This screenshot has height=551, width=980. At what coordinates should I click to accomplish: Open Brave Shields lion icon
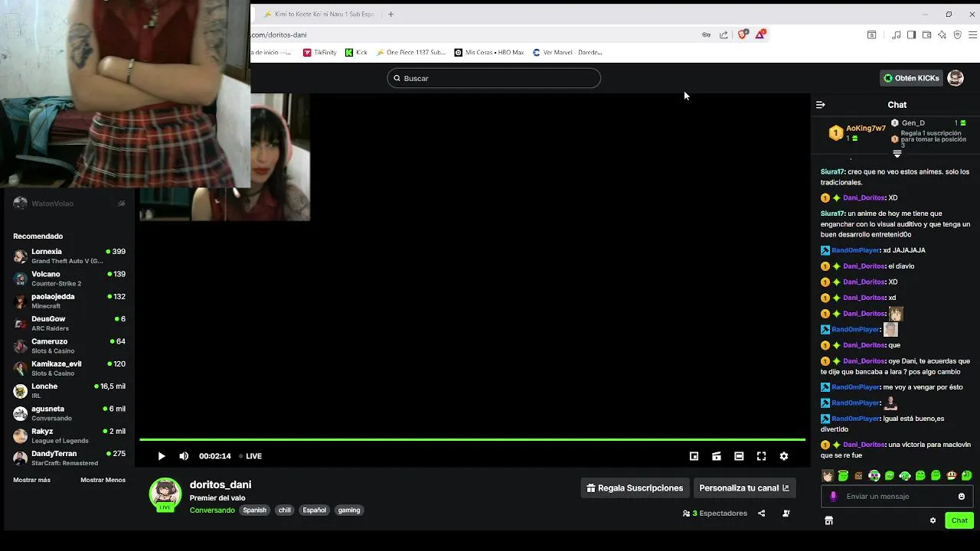tap(742, 34)
